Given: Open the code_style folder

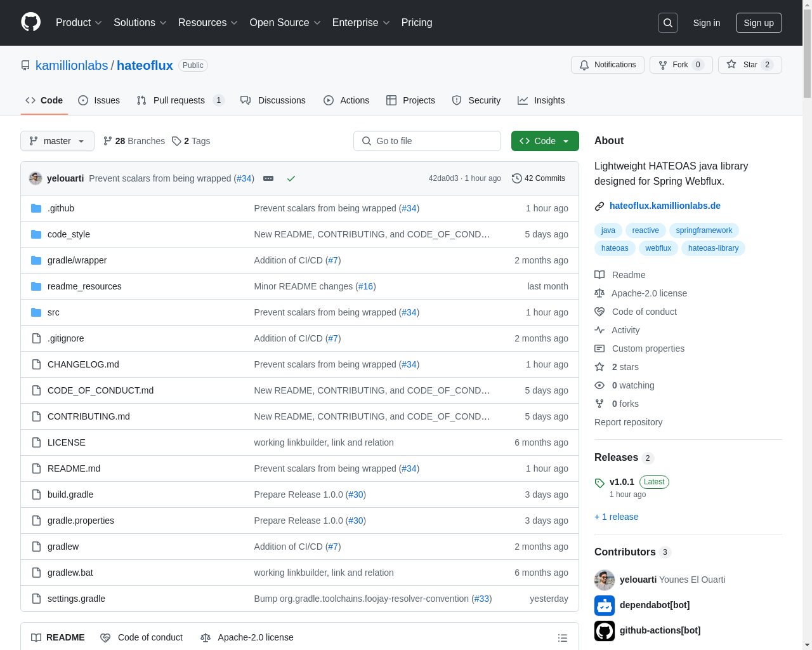Looking at the screenshot, I should click(x=69, y=234).
